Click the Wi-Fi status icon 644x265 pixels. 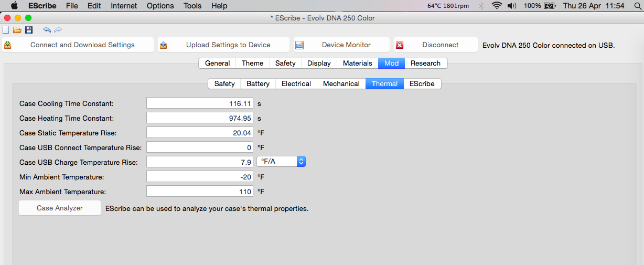(496, 6)
